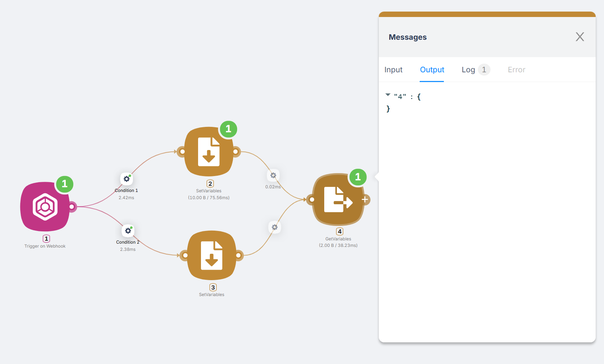604x364 pixels.
Task: Click the "4" key in output
Action: (x=400, y=97)
